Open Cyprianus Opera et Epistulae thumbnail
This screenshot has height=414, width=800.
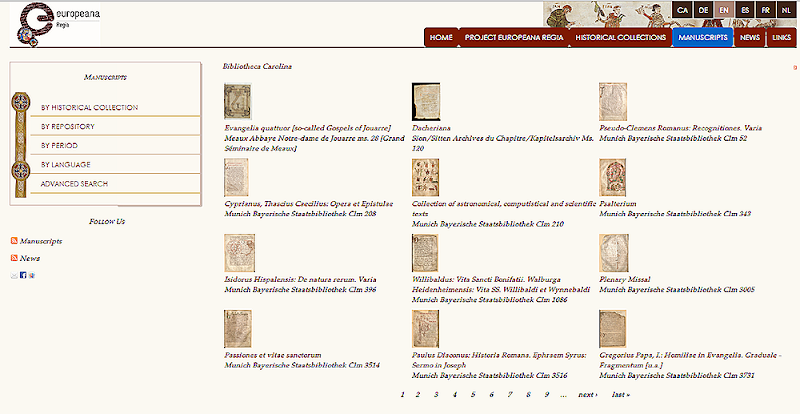coord(236,177)
